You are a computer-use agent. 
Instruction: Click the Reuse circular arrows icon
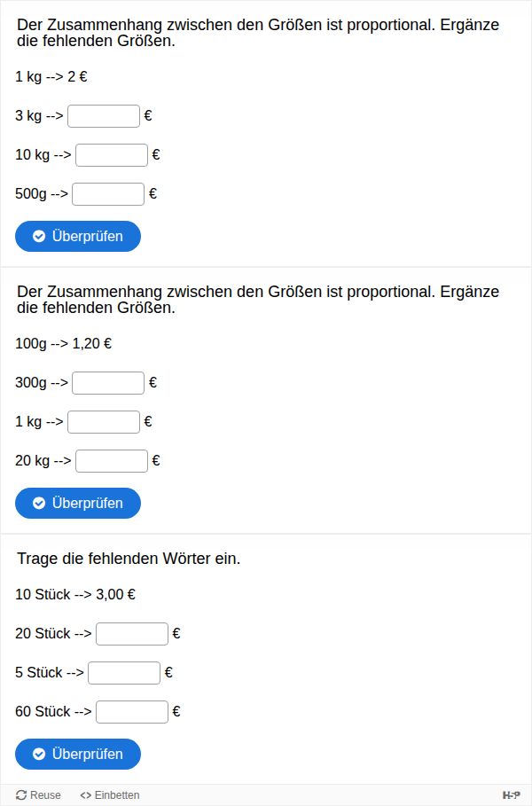21,795
